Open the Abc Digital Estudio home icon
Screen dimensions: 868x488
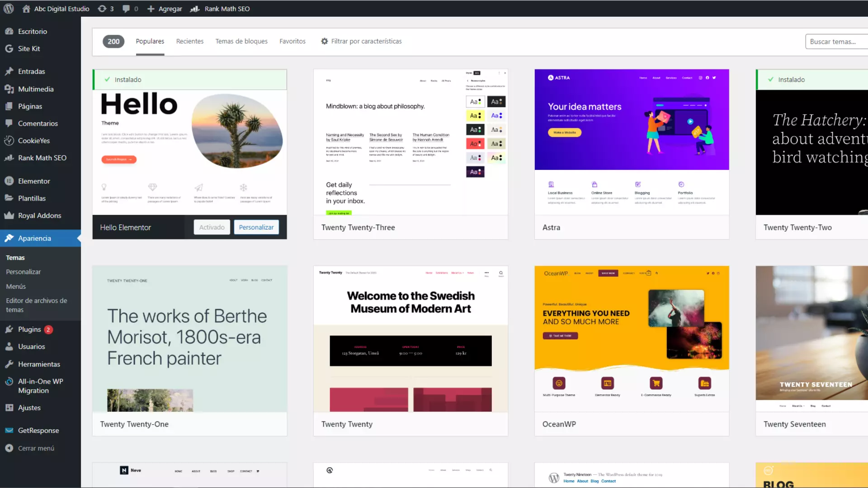pos(26,9)
